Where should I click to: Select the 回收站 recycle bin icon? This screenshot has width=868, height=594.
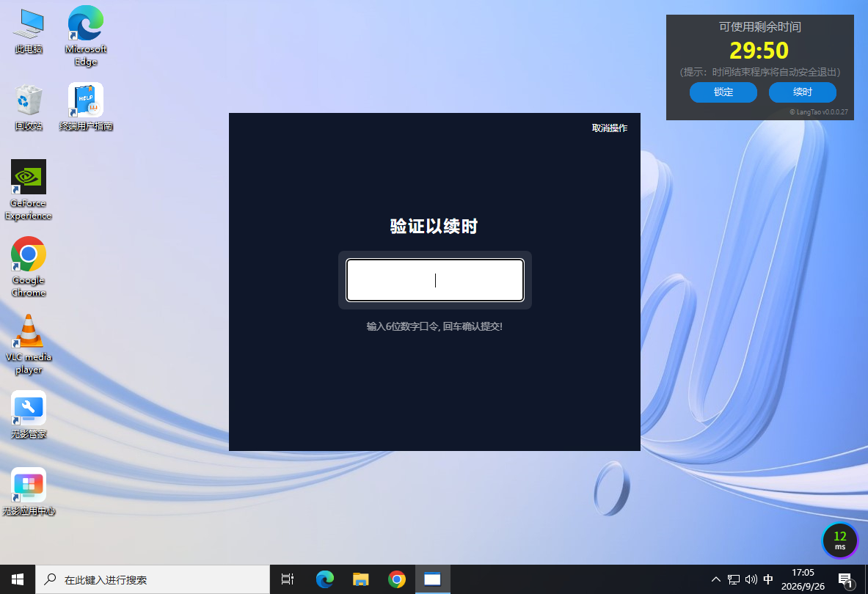(29, 107)
